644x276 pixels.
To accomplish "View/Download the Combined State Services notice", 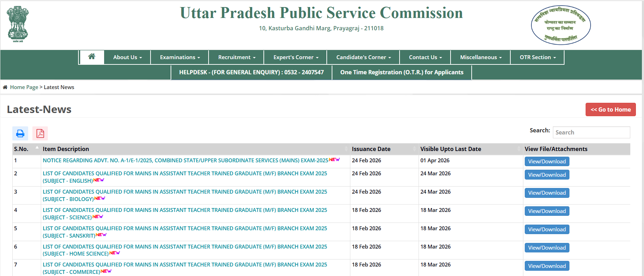I will point(547,162).
